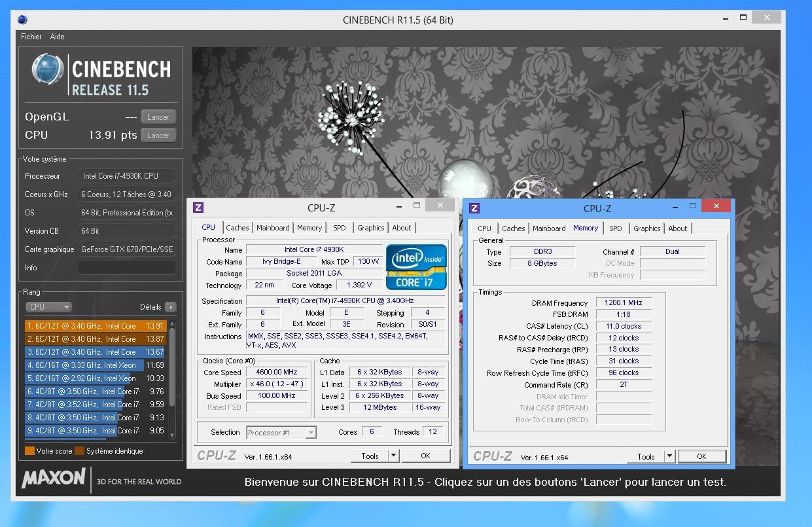Click OK in left CPU-Z window
This screenshot has width=812, height=527.
pyautogui.click(x=426, y=456)
